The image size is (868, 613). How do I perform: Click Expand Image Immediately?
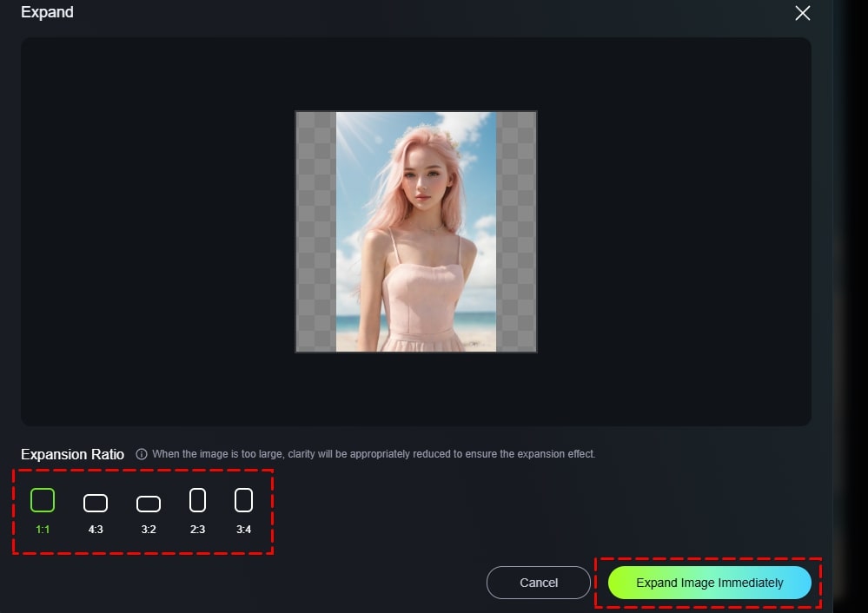pyautogui.click(x=709, y=583)
